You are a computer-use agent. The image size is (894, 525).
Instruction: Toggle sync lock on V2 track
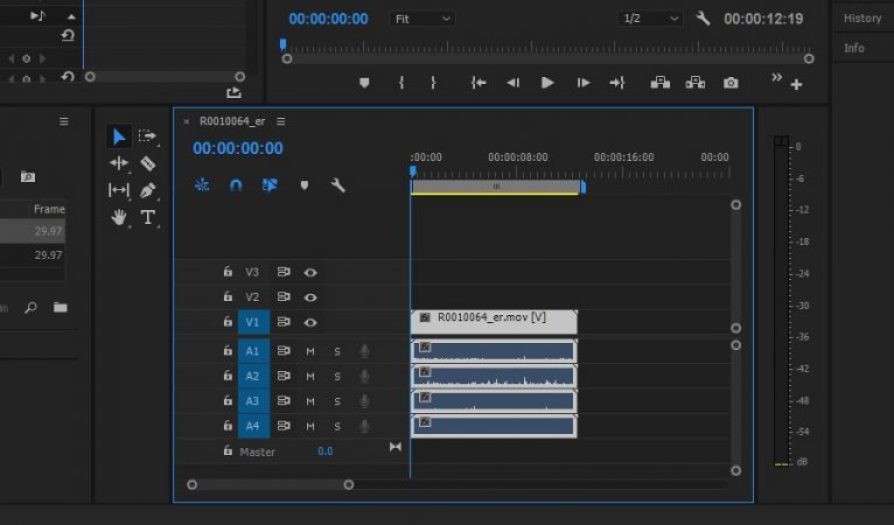tap(283, 297)
